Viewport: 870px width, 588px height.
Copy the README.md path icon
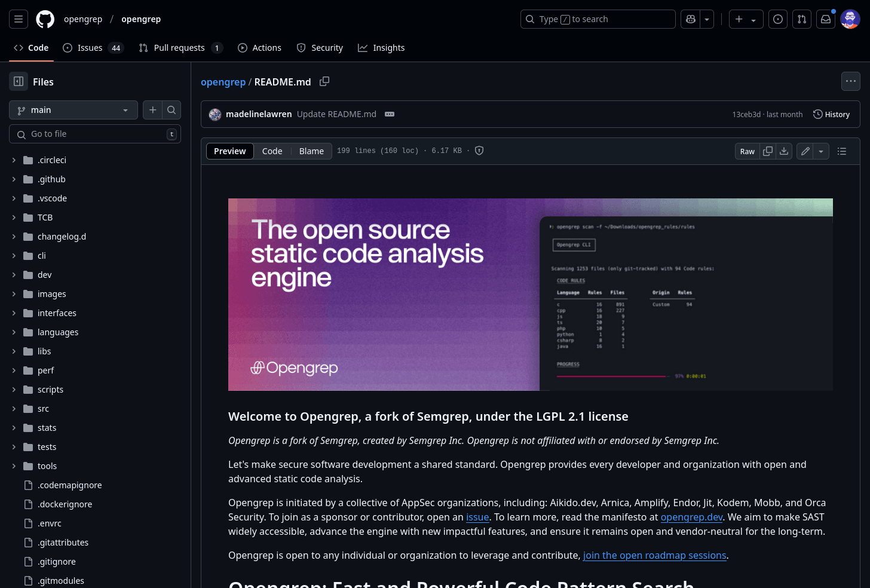324,81
